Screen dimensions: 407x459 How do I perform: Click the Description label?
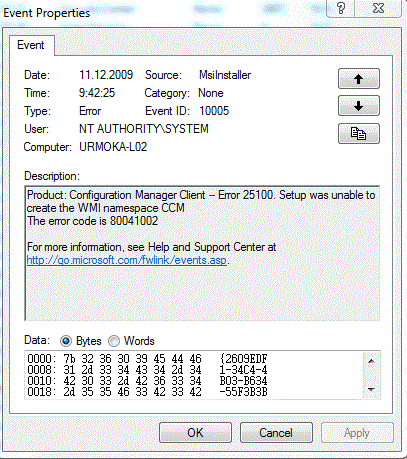(52, 176)
